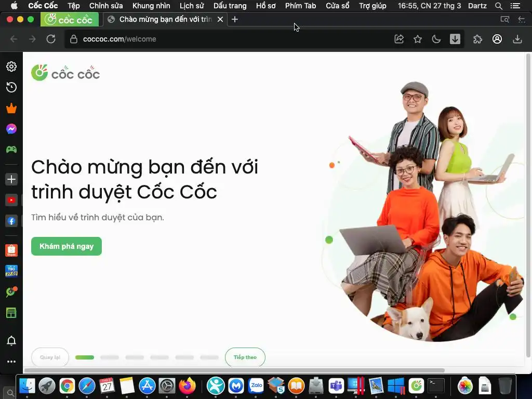Click the Khám phá ngay button
Image resolution: width=532 pixels, height=399 pixels.
(x=66, y=246)
